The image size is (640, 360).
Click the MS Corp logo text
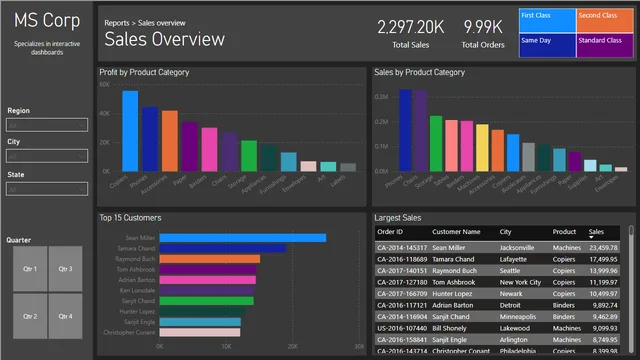click(47, 20)
